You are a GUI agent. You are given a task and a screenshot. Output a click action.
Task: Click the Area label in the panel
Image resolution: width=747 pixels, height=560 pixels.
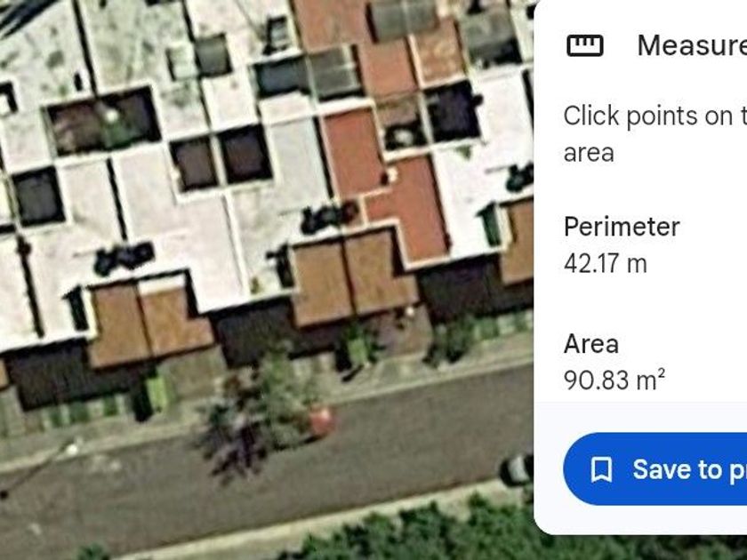[x=590, y=344]
